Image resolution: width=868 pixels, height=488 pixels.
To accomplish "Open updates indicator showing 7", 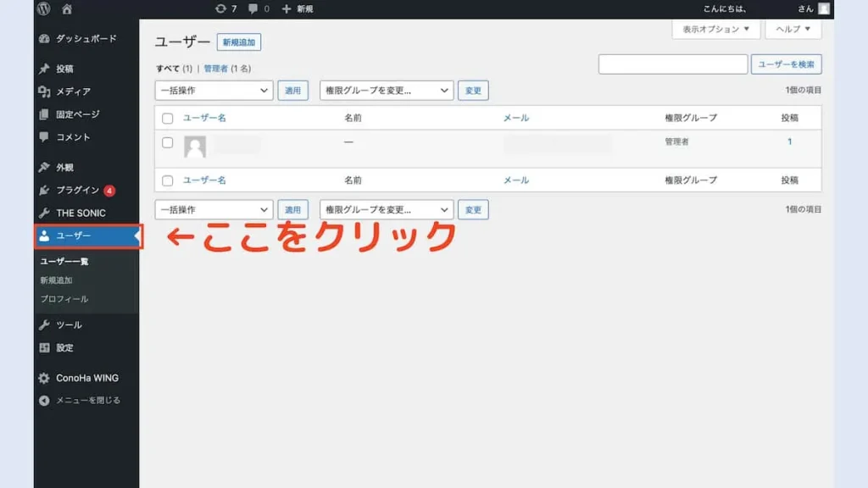I will (225, 8).
